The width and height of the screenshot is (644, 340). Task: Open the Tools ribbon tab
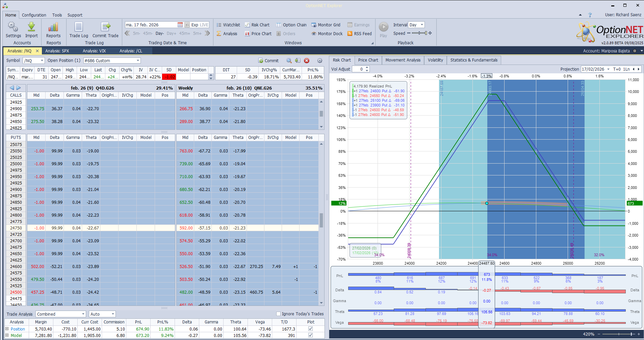57,15
